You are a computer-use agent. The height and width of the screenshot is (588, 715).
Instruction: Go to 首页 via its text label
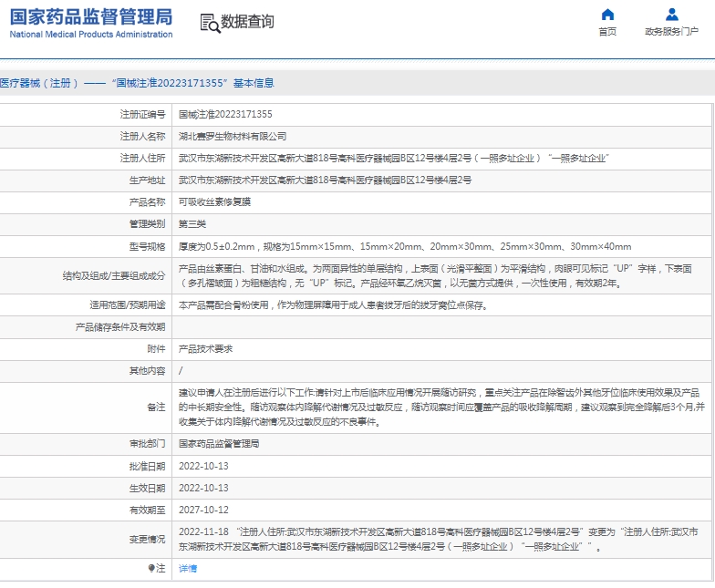click(x=607, y=32)
